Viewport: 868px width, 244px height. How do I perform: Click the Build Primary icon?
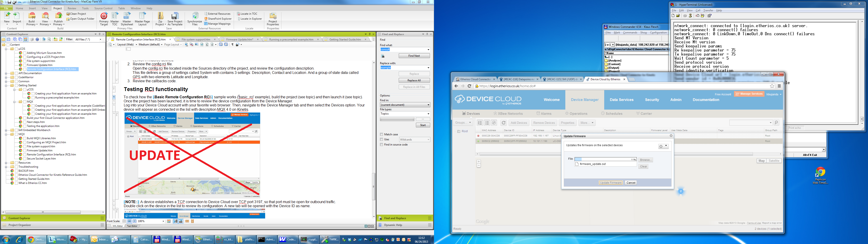point(32,16)
